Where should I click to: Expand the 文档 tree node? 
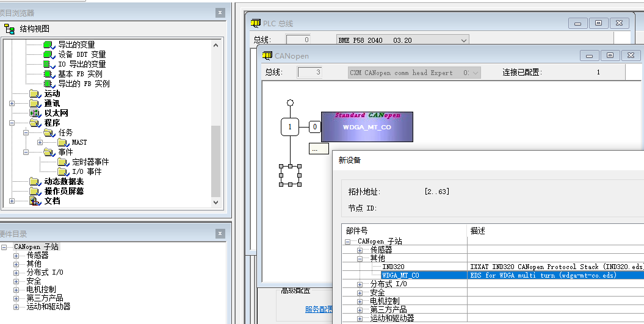tap(12, 201)
